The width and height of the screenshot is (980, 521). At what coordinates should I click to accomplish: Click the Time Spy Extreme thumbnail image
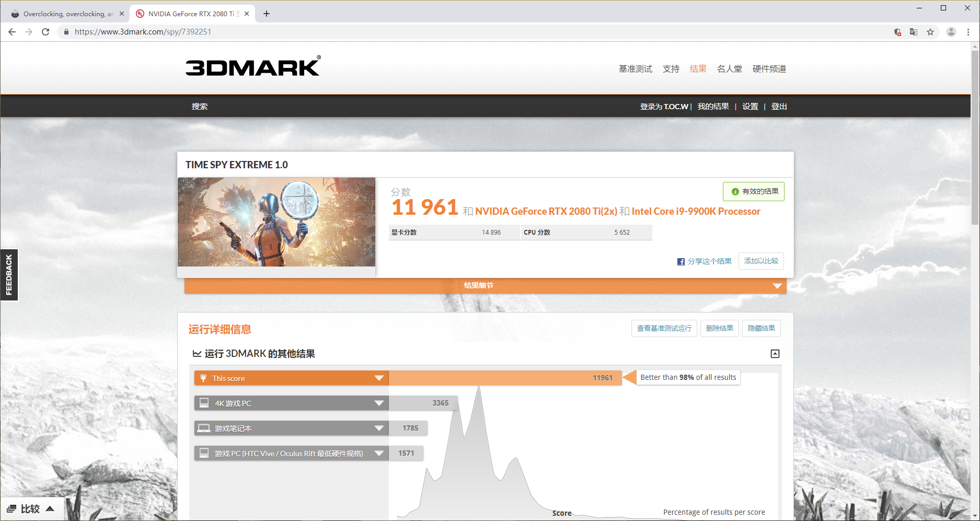pos(276,222)
